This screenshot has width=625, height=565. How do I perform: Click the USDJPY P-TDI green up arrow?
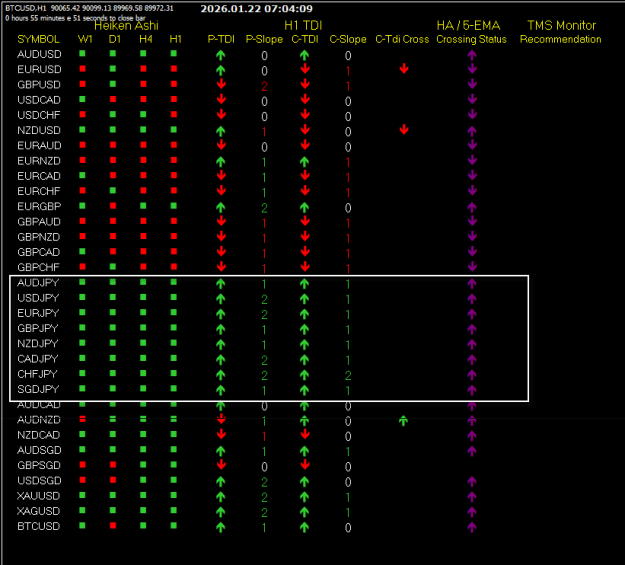221,299
